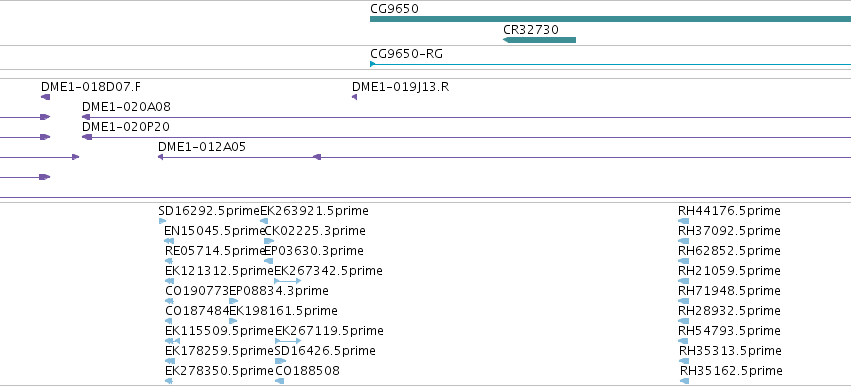Select the CG9650 gene bar
The width and height of the screenshot is (851, 386).
[x=611, y=19]
